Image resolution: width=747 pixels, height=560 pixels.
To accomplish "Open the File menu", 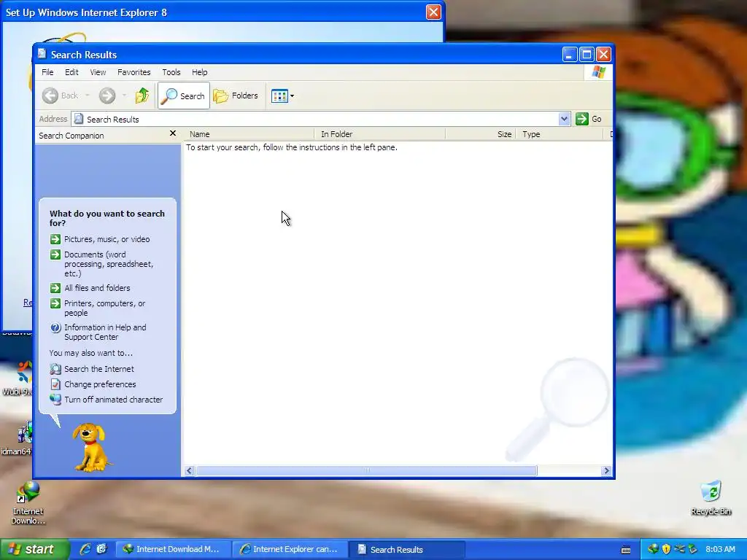I will pyautogui.click(x=47, y=72).
